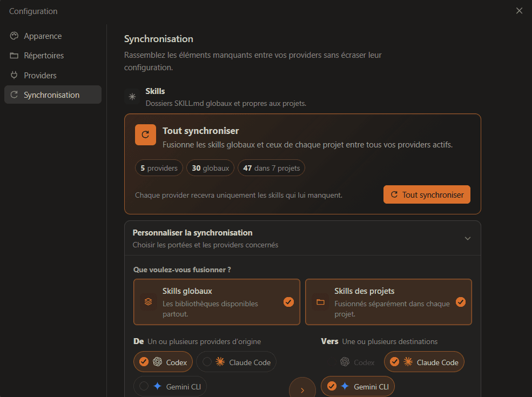
Task: Click the folder icon beside Répertoires
Action: point(14,55)
